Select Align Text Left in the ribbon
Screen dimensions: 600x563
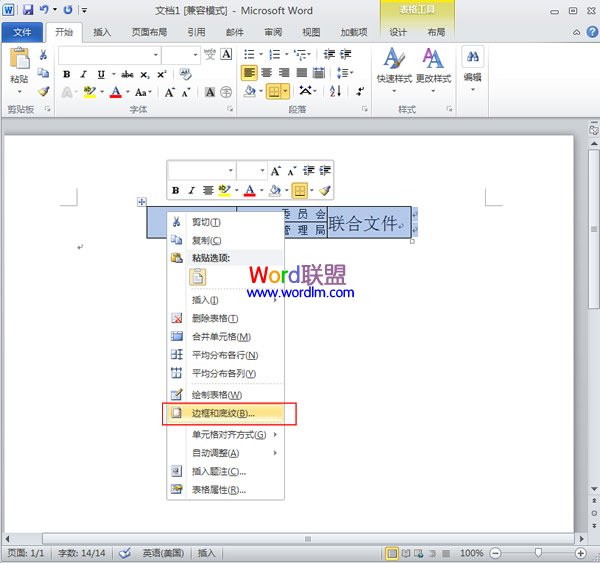[249, 72]
